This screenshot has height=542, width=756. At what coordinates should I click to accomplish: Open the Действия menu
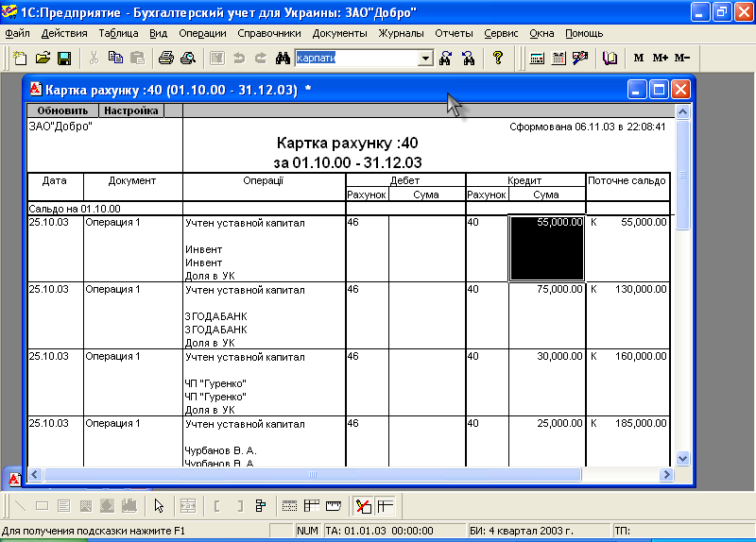pos(64,33)
